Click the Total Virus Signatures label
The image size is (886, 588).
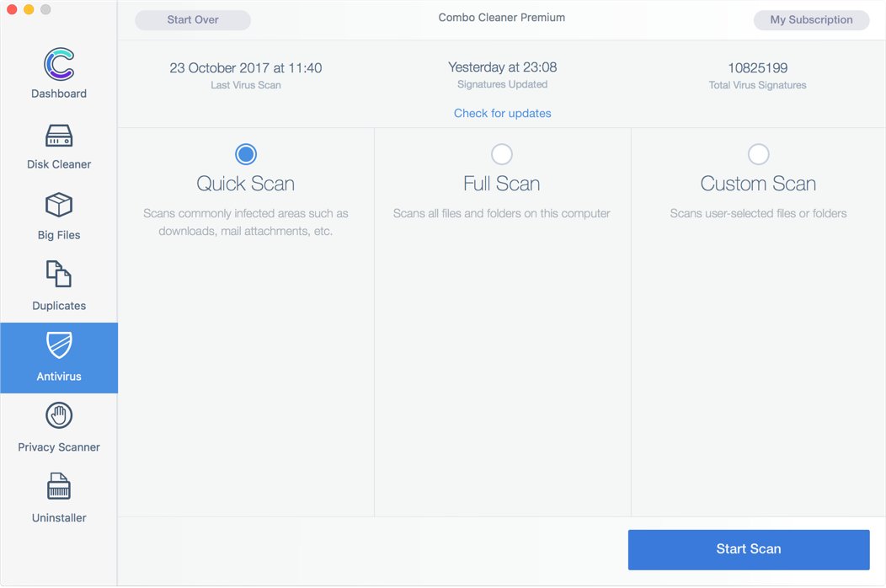[x=758, y=85]
